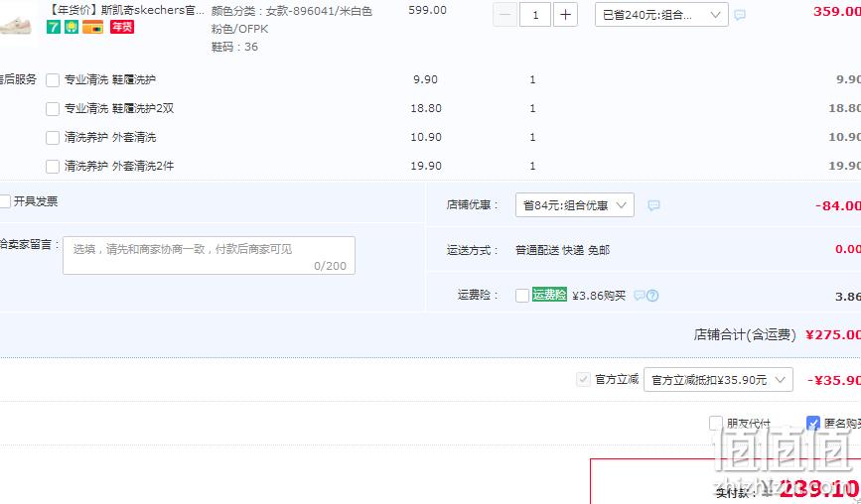
Task: Click the -¥35.90 official discount amount
Action: point(834,380)
